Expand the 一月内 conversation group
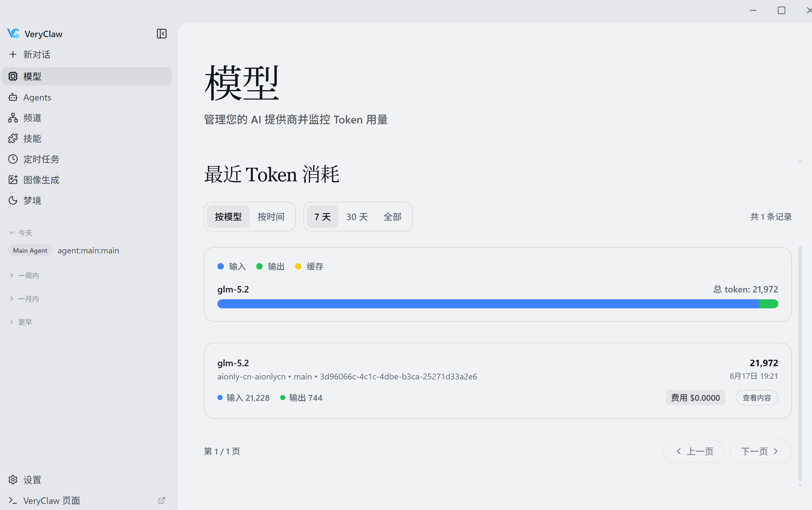The image size is (812, 510). (x=24, y=299)
